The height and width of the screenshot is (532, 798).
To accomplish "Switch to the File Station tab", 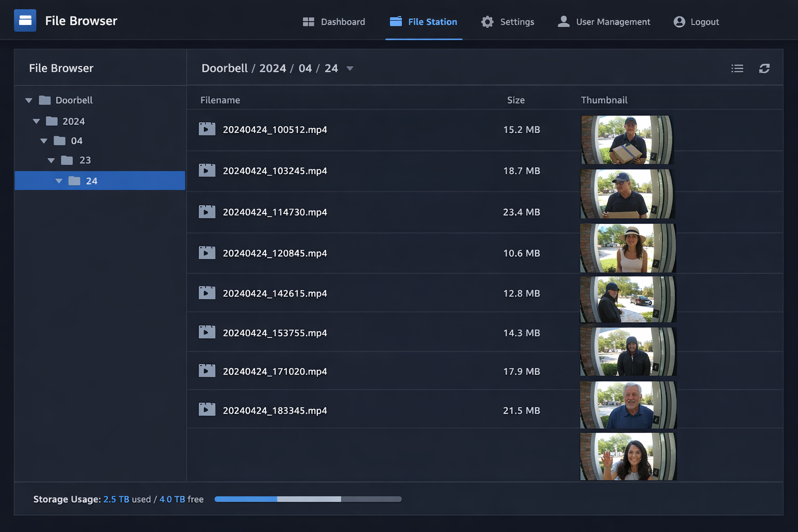I will click(423, 21).
